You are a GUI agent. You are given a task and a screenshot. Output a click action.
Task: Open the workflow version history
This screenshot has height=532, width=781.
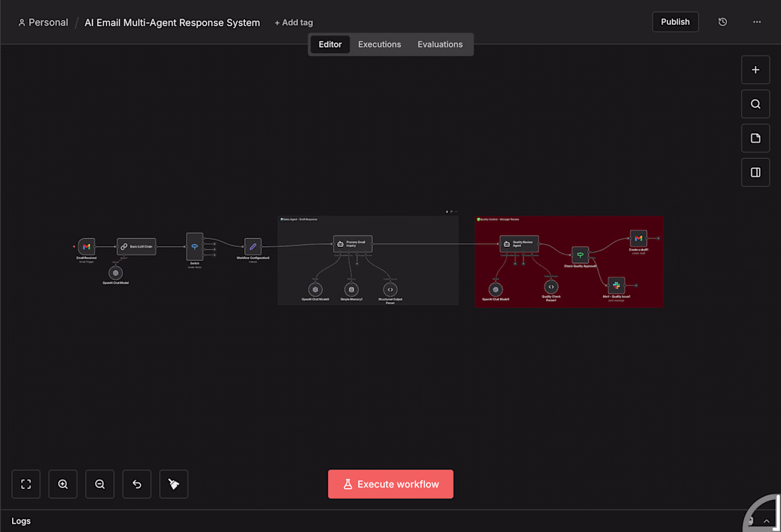point(723,22)
